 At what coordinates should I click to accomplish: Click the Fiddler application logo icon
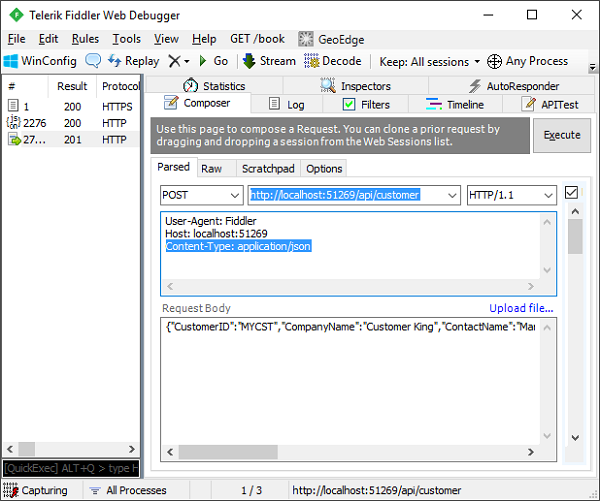17,15
